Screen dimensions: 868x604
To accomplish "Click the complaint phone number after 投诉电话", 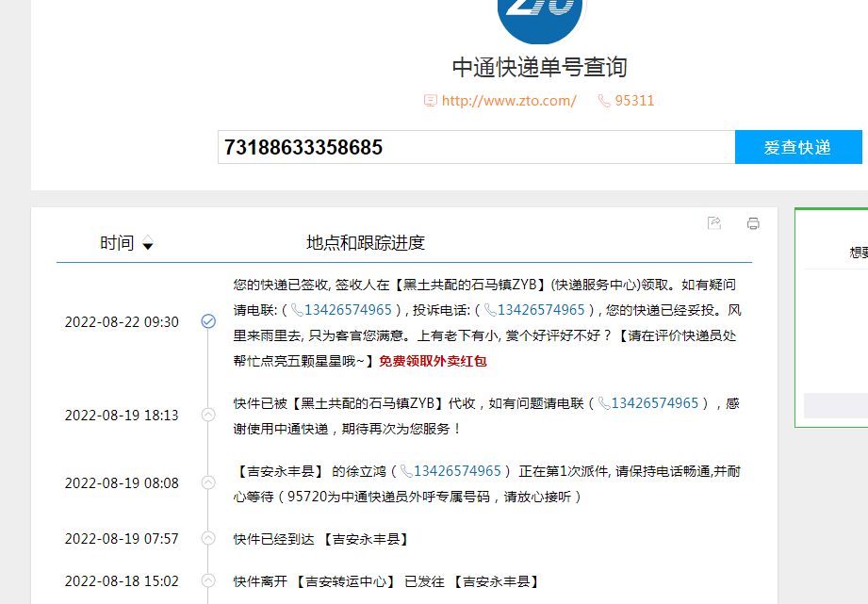I will tap(541, 310).
